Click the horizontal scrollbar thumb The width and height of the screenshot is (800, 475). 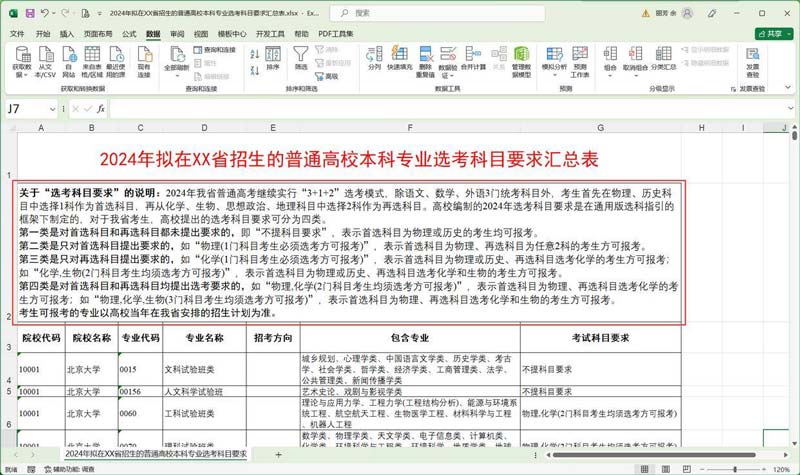point(654,454)
